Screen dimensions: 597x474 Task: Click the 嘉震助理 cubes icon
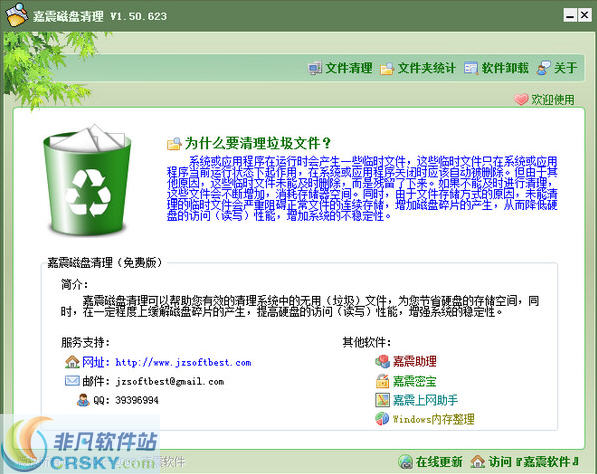point(382,361)
